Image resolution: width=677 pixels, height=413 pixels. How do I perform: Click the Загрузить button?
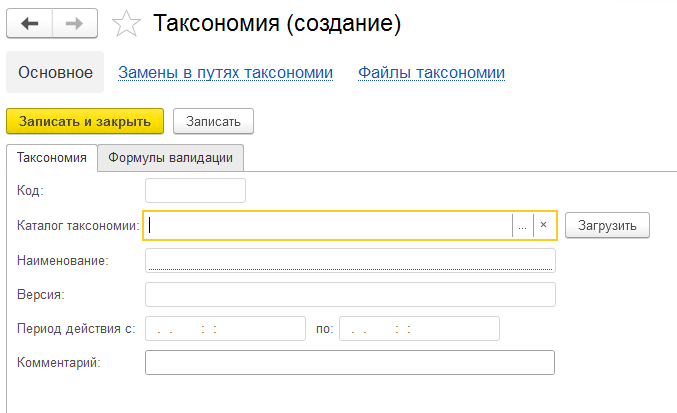[x=607, y=225]
